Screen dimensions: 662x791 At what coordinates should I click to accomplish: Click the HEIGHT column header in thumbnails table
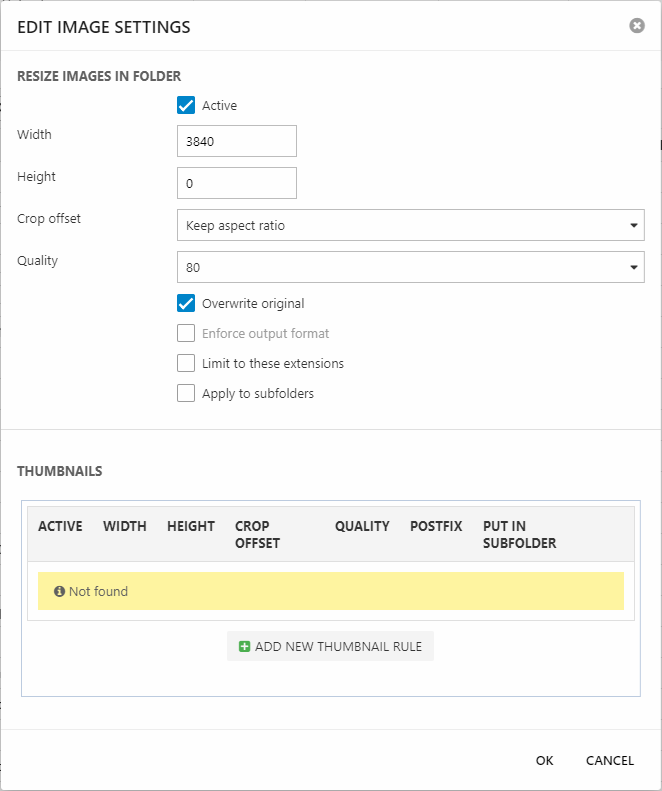pos(191,526)
